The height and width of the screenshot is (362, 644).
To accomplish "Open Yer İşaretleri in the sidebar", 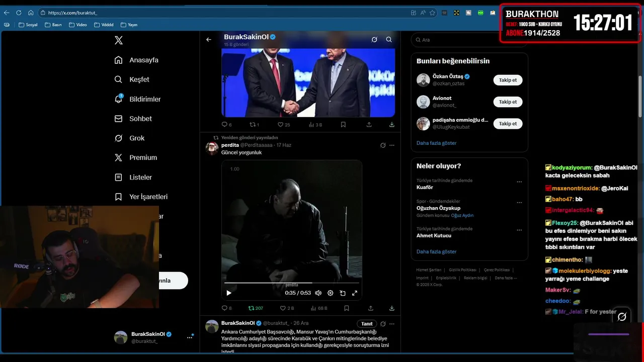I will coord(141,197).
